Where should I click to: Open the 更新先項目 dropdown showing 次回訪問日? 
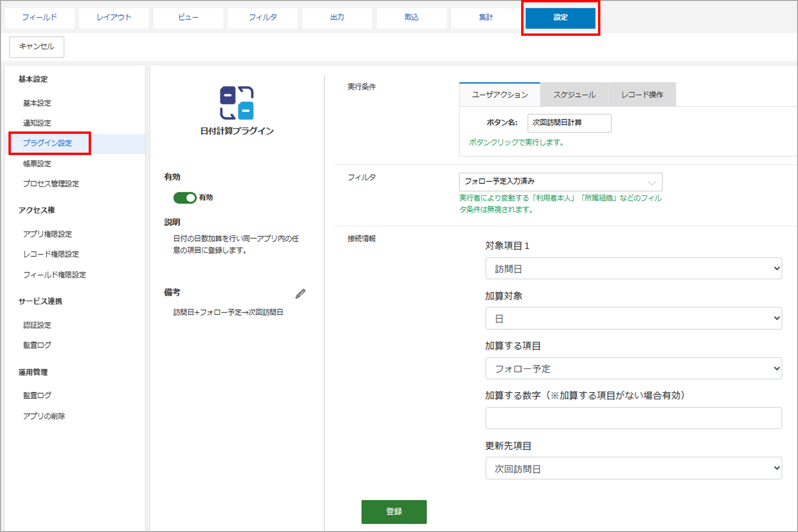pyautogui.click(x=633, y=468)
